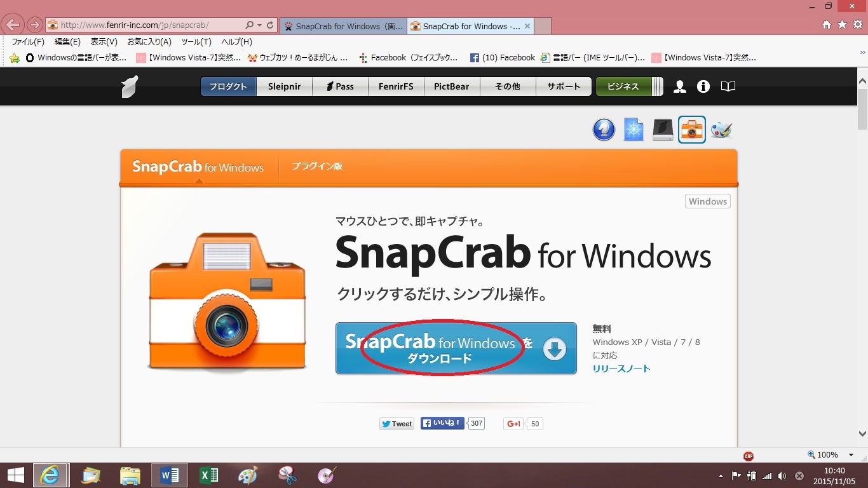Open the address bar dropdown arrow

tap(259, 25)
